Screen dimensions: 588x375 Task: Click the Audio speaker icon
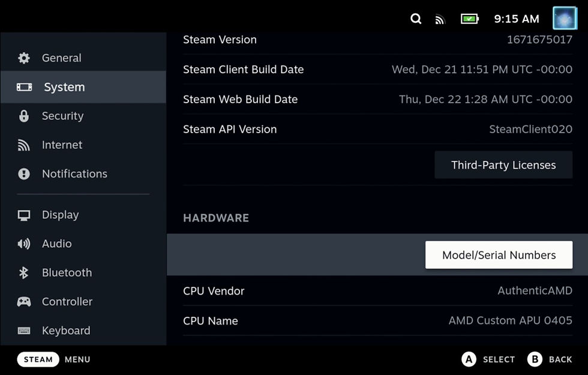(24, 244)
